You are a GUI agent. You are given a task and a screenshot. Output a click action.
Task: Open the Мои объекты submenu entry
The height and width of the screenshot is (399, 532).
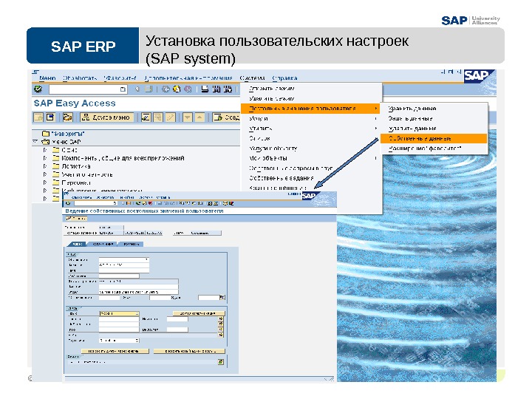[x=268, y=158]
